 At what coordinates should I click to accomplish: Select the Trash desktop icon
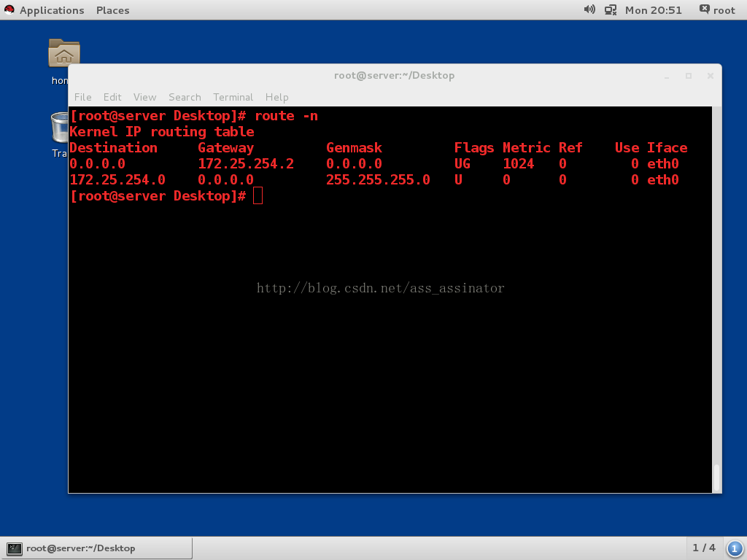[60, 128]
